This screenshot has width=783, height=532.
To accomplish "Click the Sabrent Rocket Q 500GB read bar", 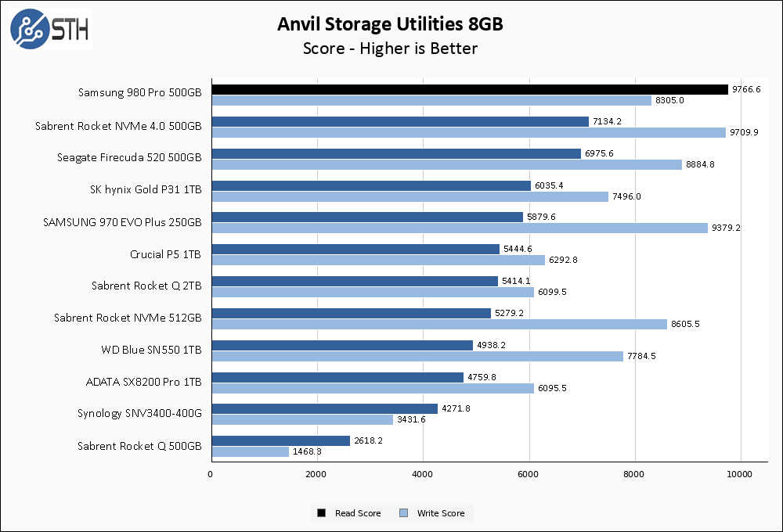I will 280,440.
